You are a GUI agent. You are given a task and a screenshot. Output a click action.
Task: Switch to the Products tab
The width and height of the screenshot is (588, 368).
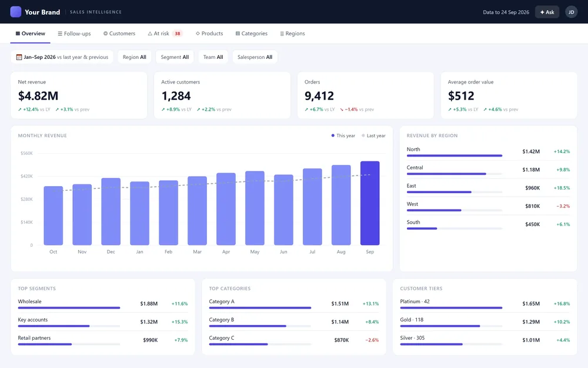pos(209,34)
